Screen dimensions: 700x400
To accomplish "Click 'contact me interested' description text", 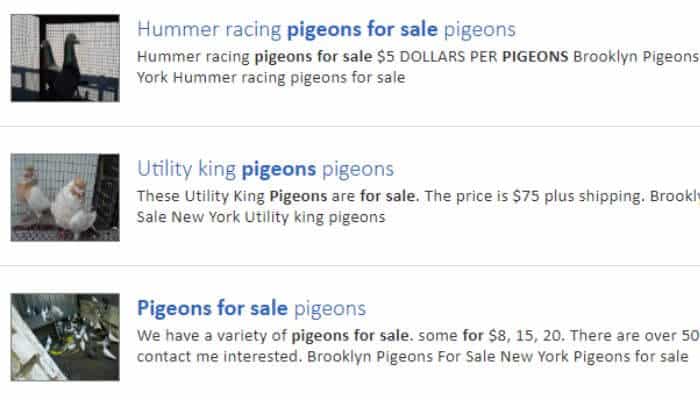I will click(217, 356).
